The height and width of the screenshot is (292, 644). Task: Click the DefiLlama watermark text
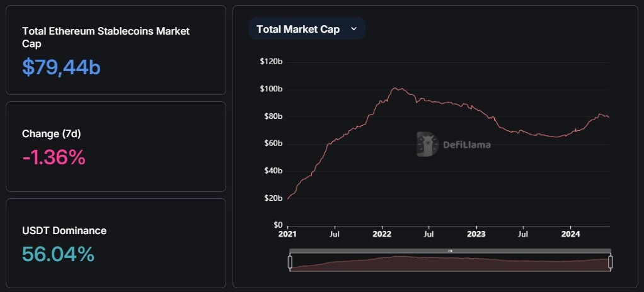(466, 144)
